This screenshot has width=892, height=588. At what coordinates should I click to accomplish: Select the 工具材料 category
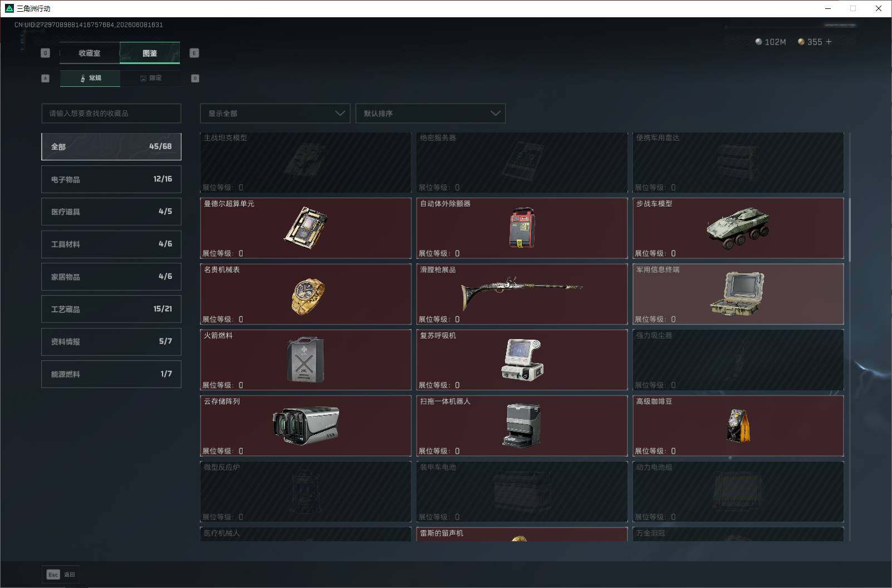[111, 244]
